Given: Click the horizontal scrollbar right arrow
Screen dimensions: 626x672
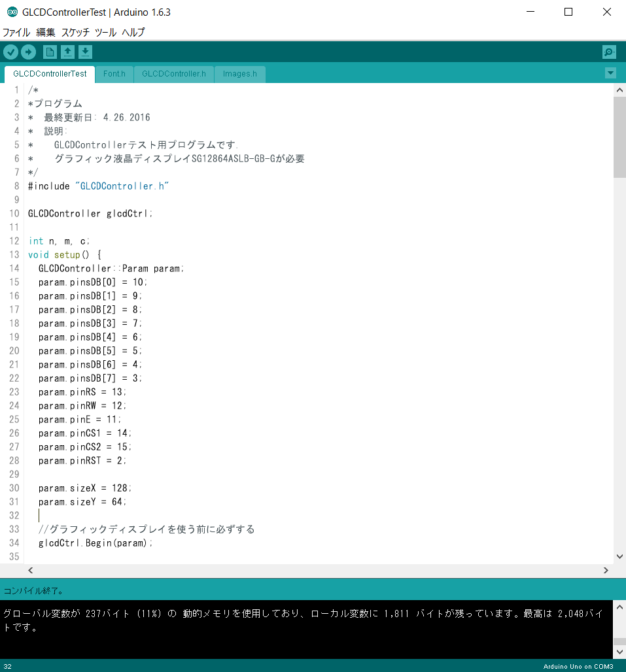Looking at the screenshot, I should pyautogui.click(x=606, y=571).
